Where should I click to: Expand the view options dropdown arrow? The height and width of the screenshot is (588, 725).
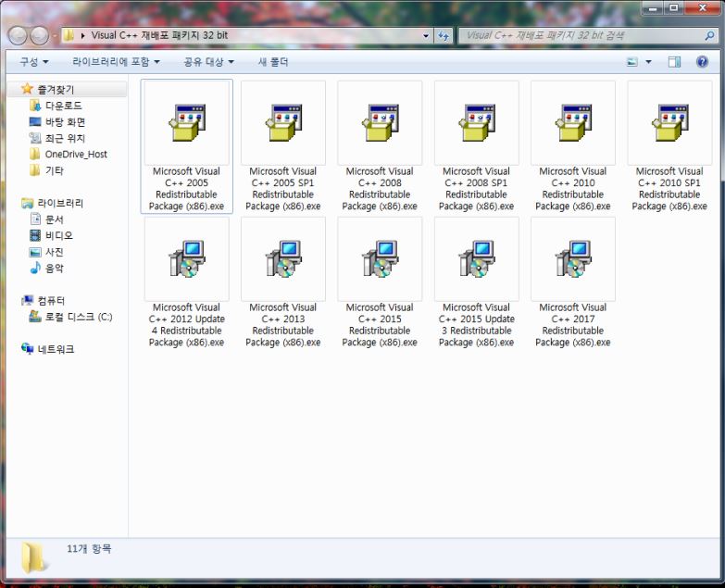(x=648, y=62)
